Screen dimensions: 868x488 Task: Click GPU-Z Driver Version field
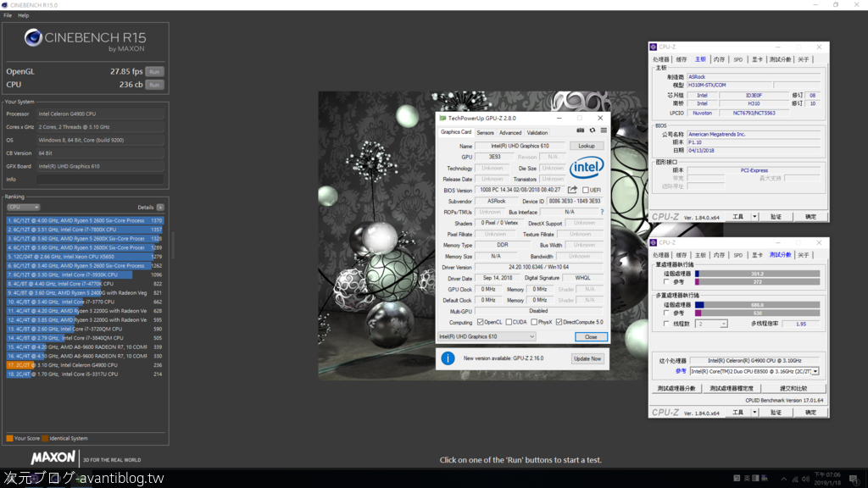click(x=539, y=267)
